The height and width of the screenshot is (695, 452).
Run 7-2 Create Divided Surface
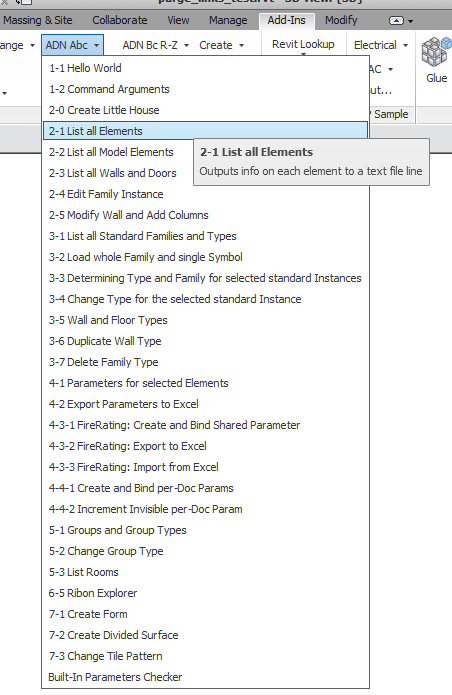(x=206, y=635)
